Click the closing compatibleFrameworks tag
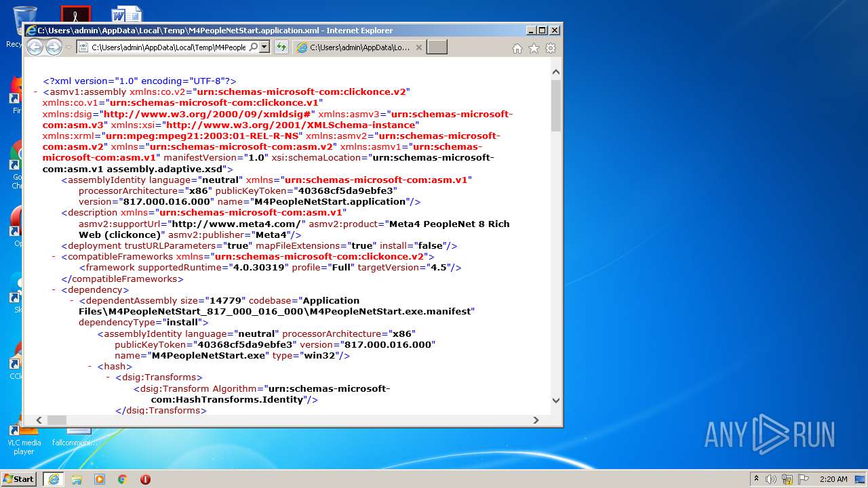Viewport: 868px width, 488px height. 122,279
